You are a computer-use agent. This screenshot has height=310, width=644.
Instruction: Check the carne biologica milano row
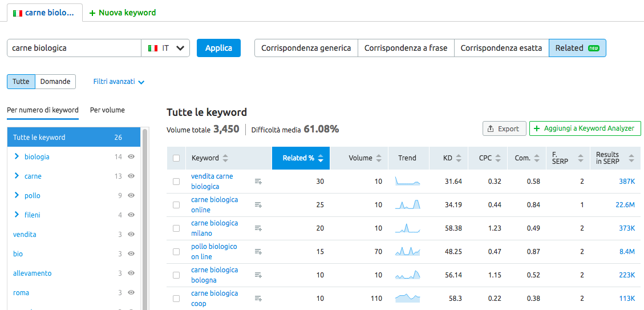[176, 228]
